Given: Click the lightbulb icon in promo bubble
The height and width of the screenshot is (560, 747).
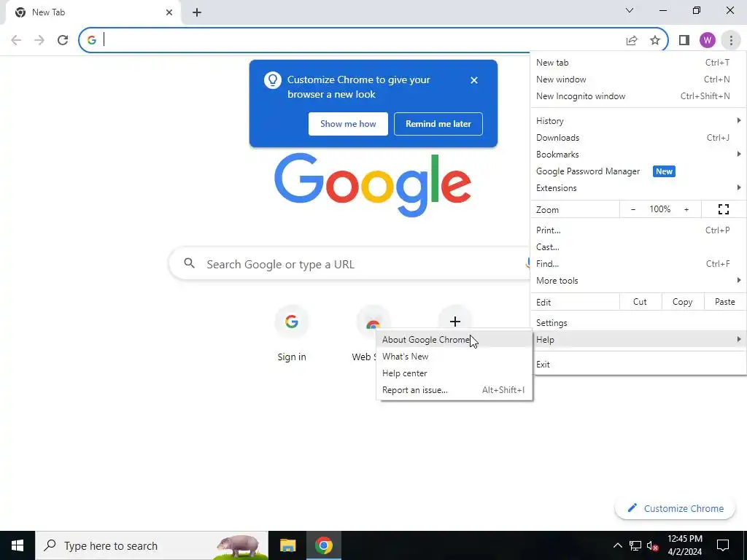Looking at the screenshot, I should 273,80.
